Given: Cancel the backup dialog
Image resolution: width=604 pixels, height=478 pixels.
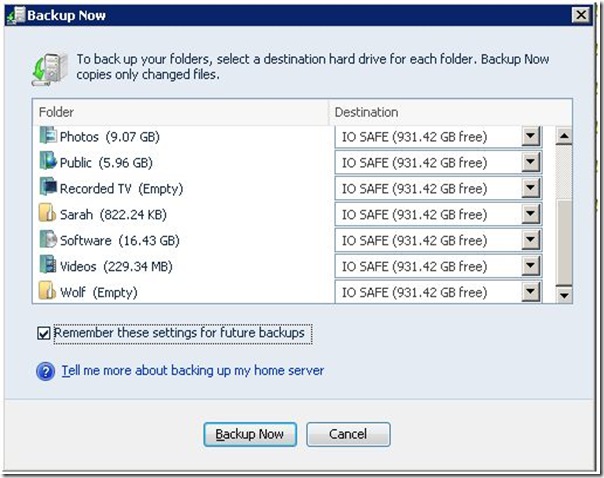Looking at the screenshot, I should click(347, 434).
